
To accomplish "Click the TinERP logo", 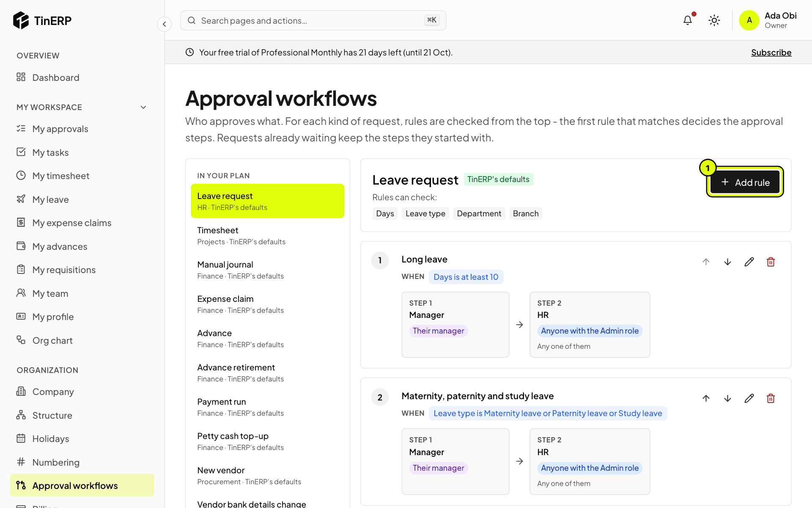I will (x=42, y=20).
